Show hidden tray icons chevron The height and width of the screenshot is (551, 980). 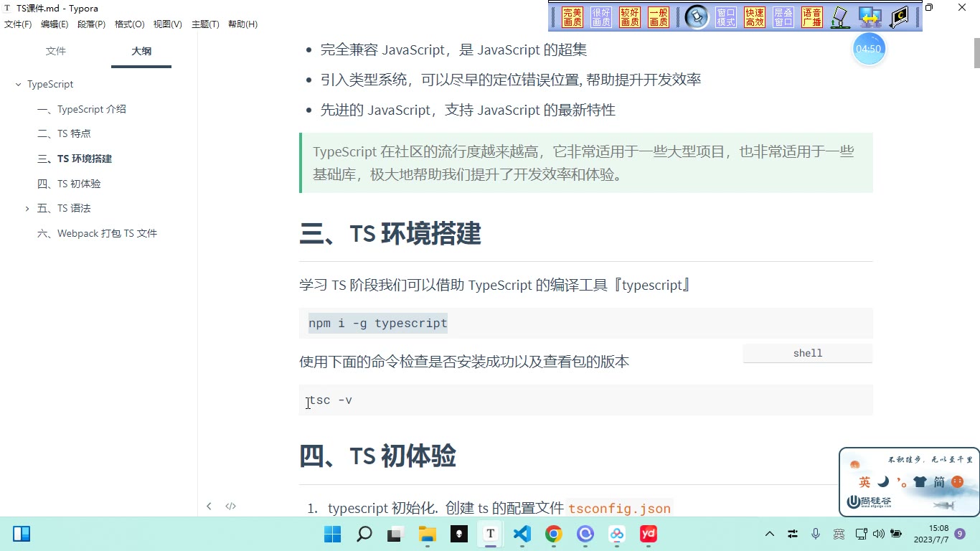[770, 534]
